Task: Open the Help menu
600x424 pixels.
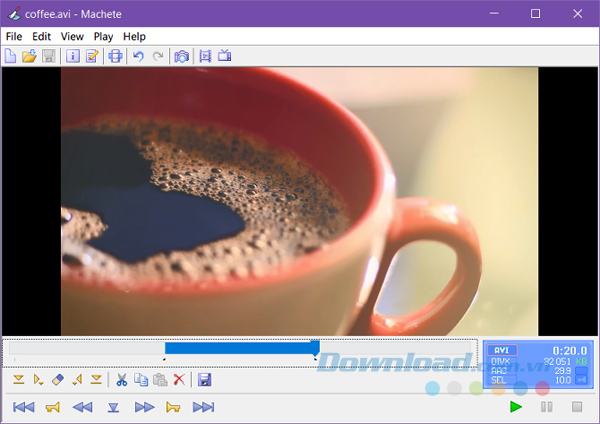Action: (134, 36)
